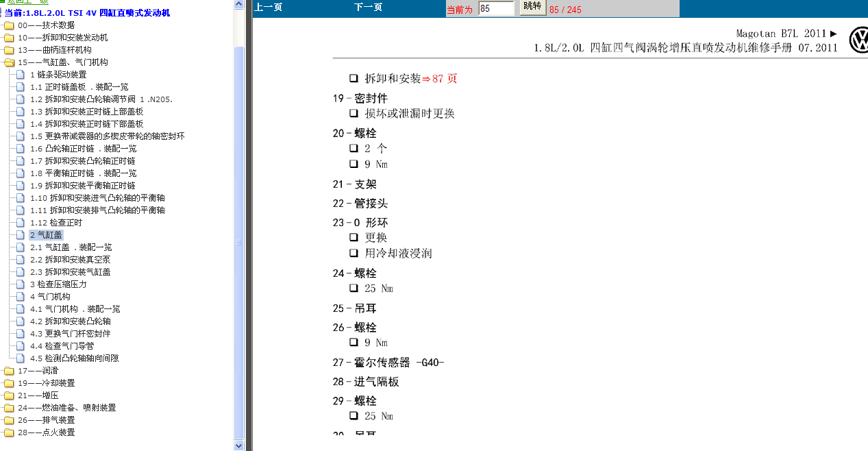This screenshot has height=451, width=868.
Task: Click page icon beside 1.11 拆卸和安装排气凸轮轴的平衡轴
Action: (x=21, y=210)
